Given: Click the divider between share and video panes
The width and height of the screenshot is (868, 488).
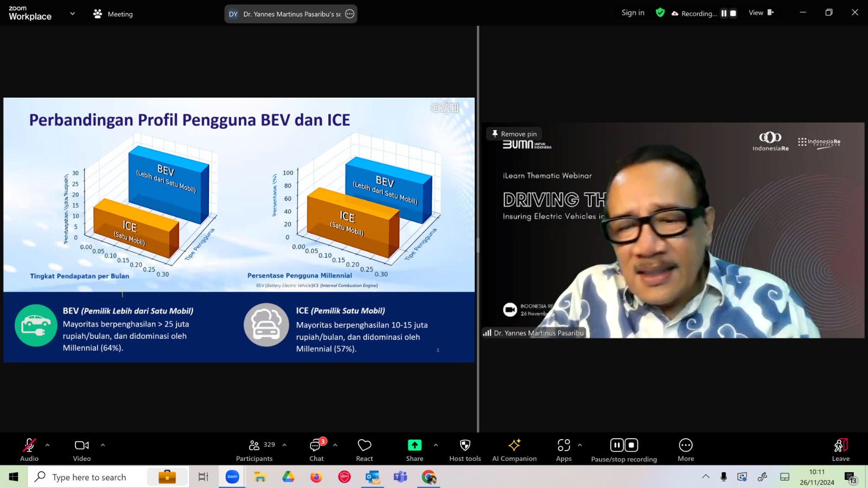Looking at the screenshot, I should tap(478, 229).
